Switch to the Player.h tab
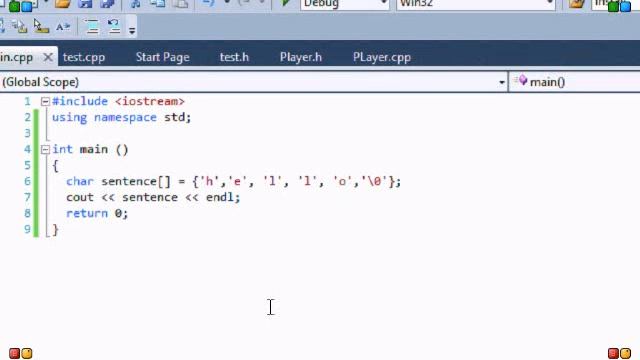 pos(301,57)
